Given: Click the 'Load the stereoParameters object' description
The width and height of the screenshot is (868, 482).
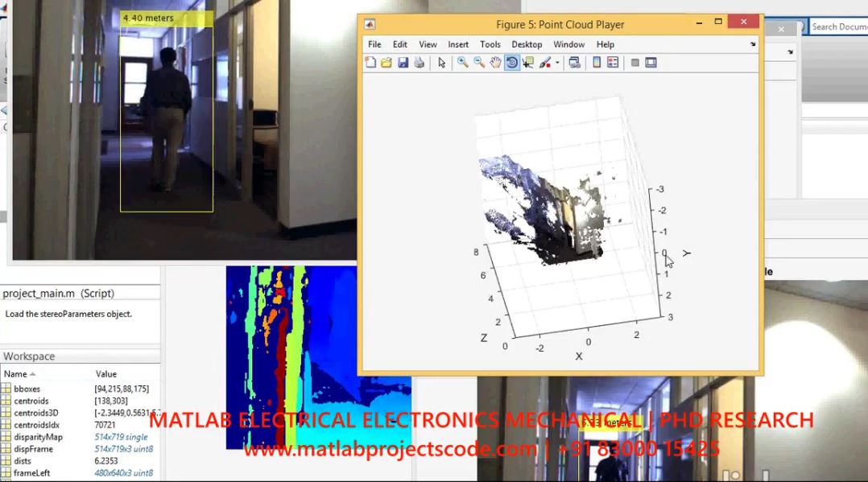Looking at the screenshot, I should click(68, 314).
